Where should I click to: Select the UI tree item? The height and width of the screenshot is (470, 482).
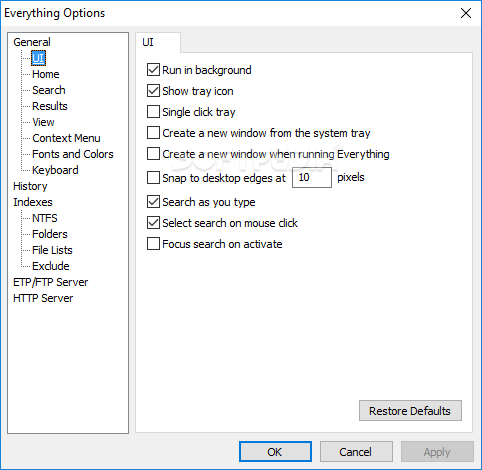(38, 58)
